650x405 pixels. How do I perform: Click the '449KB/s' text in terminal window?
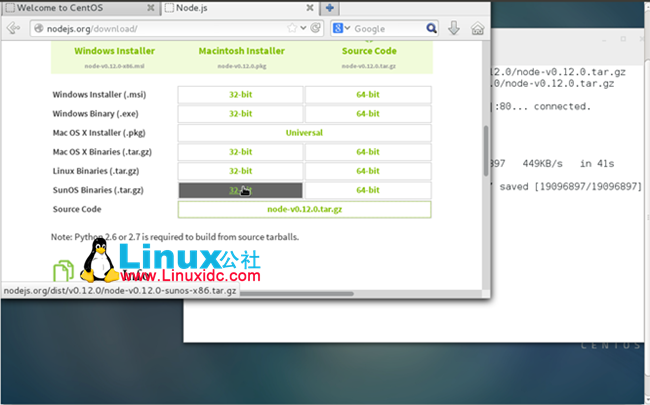pyautogui.click(x=542, y=163)
